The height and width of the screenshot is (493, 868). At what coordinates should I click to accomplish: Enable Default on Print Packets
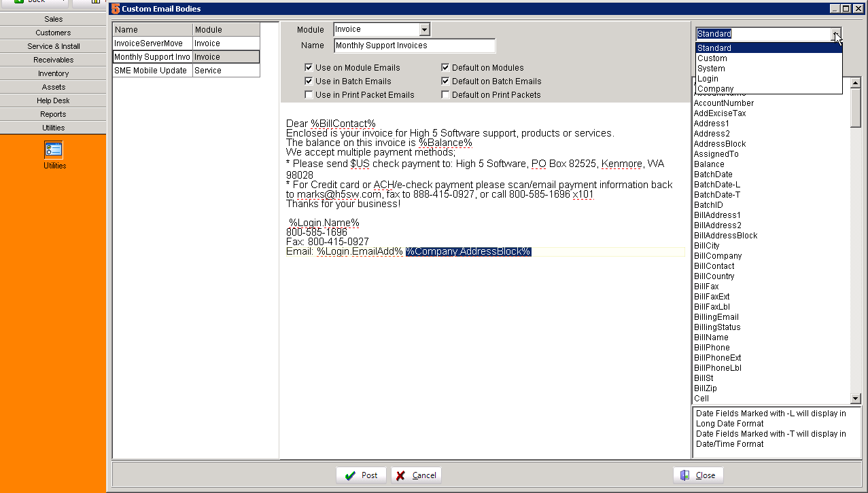pos(445,94)
